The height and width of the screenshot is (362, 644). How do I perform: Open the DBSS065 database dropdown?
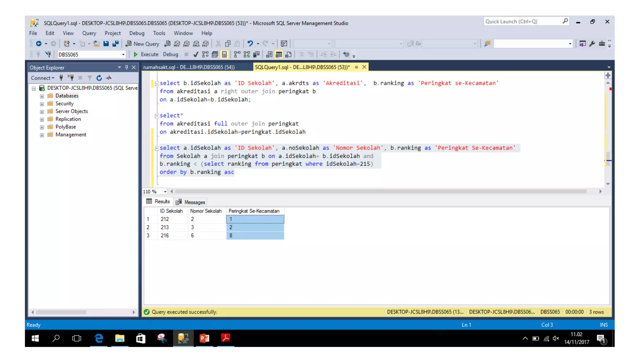pyautogui.click(x=123, y=54)
